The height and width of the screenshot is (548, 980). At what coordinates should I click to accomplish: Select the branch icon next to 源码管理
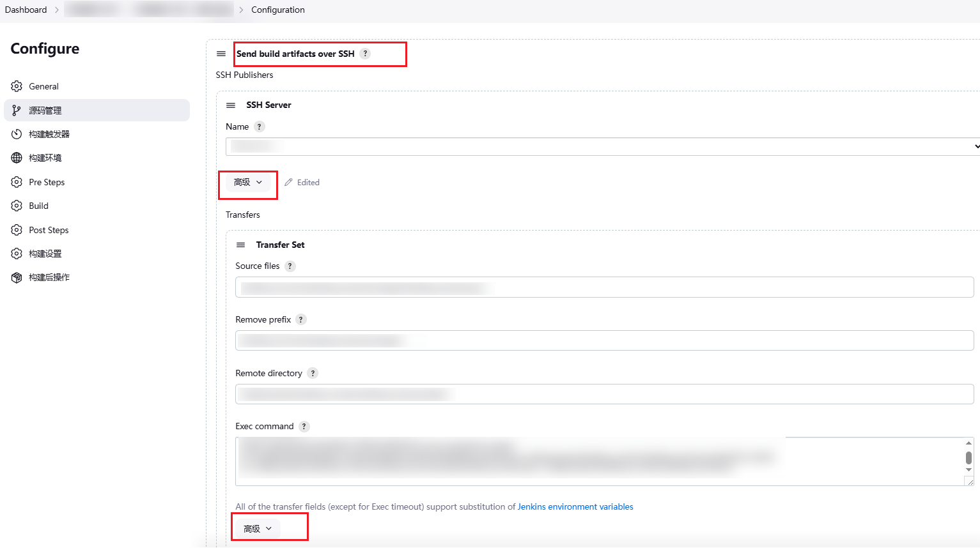17,110
